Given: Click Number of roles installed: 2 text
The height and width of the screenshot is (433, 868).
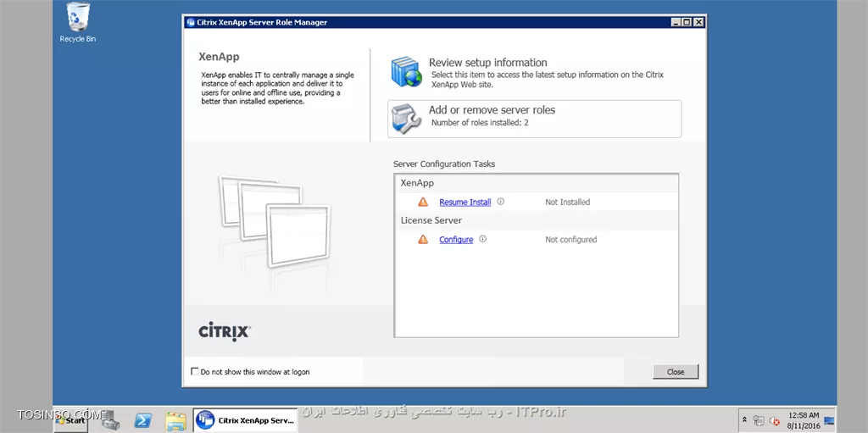Looking at the screenshot, I should pyautogui.click(x=480, y=122).
